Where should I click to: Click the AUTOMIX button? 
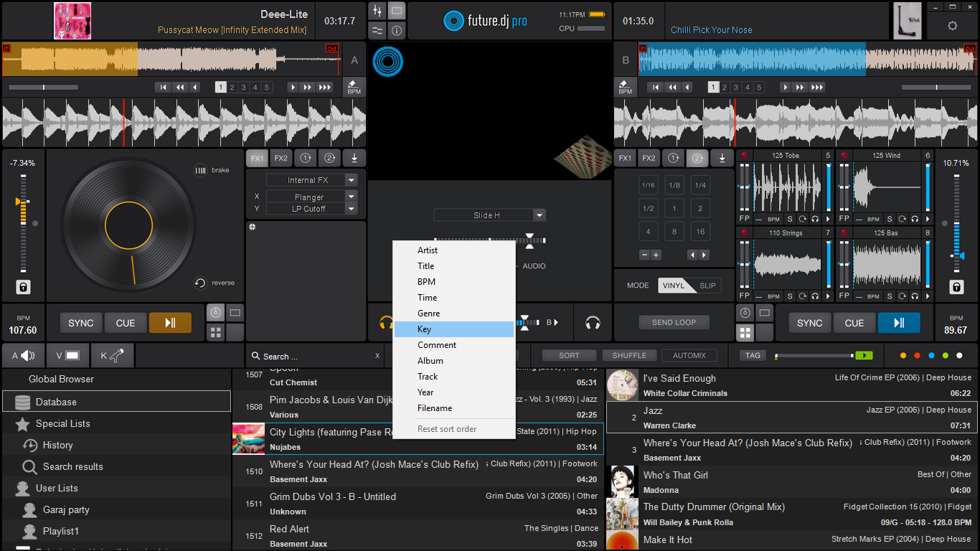[689, 355]
